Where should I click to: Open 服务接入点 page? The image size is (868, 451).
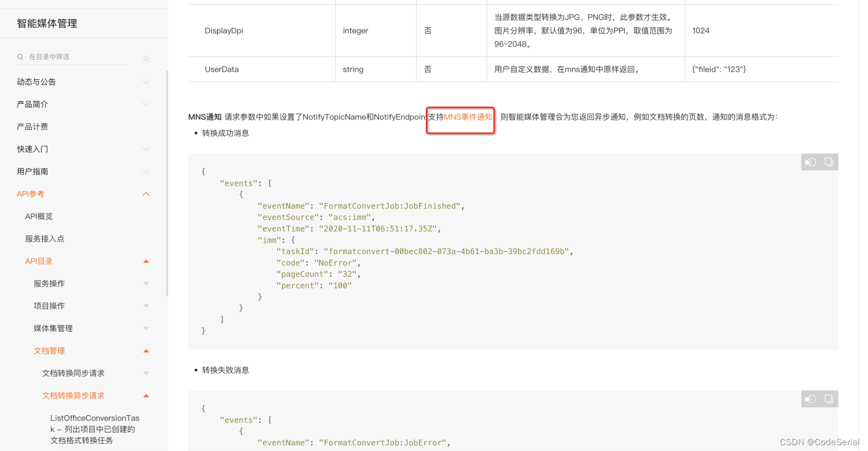[45, 239]
